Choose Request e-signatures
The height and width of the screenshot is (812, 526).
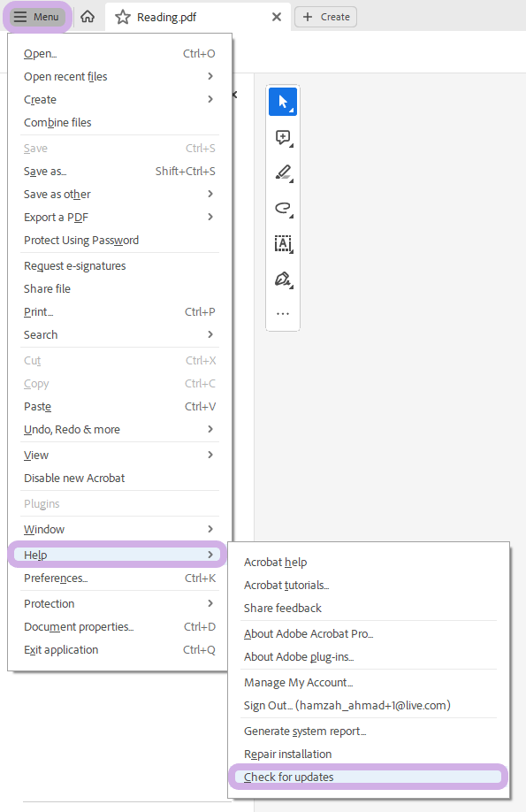pyautogui.click(x=119, y=266)
